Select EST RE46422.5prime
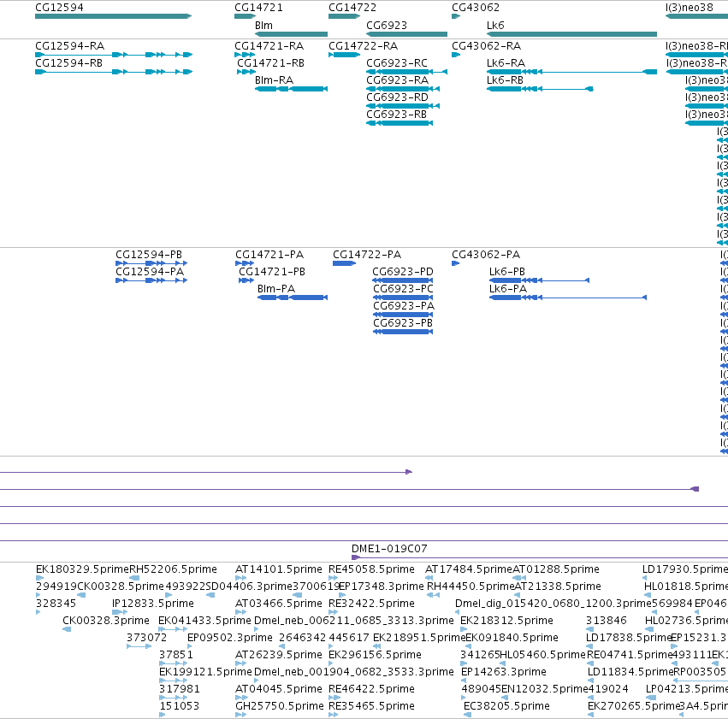Viewport: 728px width, 719px height. 371,689
